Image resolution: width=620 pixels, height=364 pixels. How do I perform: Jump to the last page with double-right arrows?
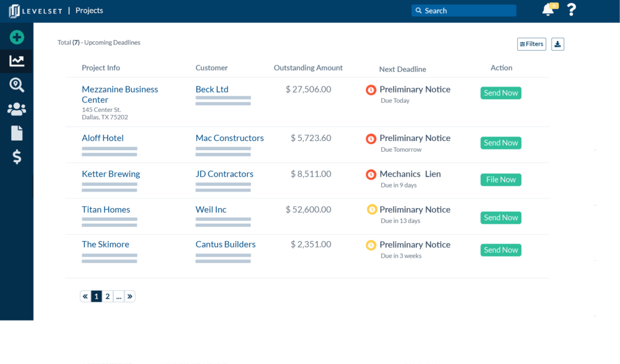pos(130,296)
